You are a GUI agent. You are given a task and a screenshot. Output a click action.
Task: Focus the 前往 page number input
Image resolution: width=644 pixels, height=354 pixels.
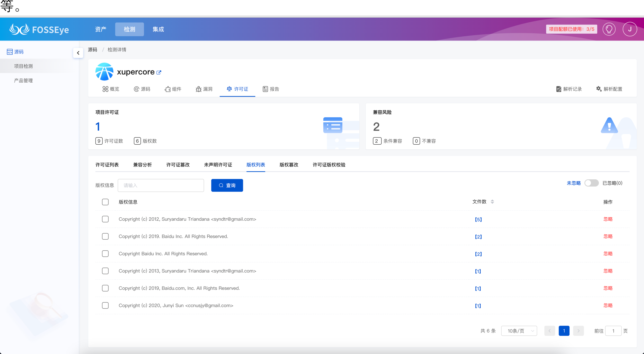point(613,331)
